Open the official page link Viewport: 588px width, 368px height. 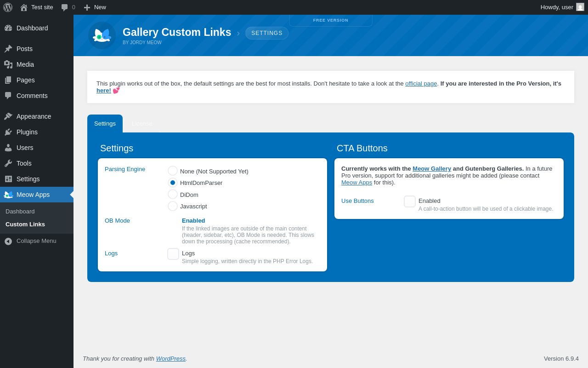pyautogui.click(x=421, y=84)
